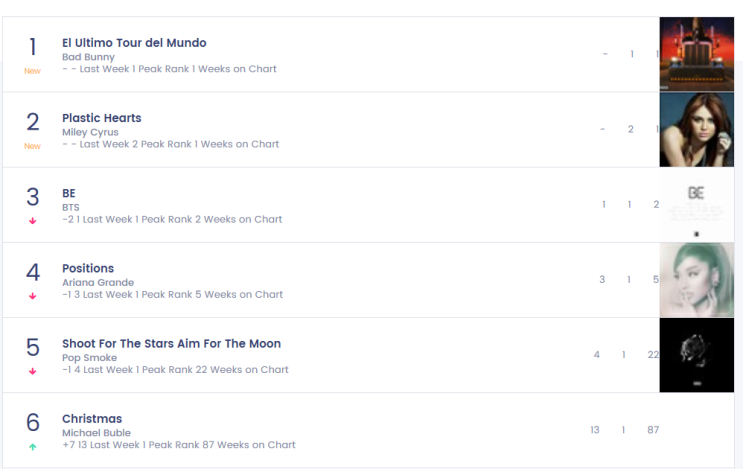Click the New badge under rank 2

32,146
